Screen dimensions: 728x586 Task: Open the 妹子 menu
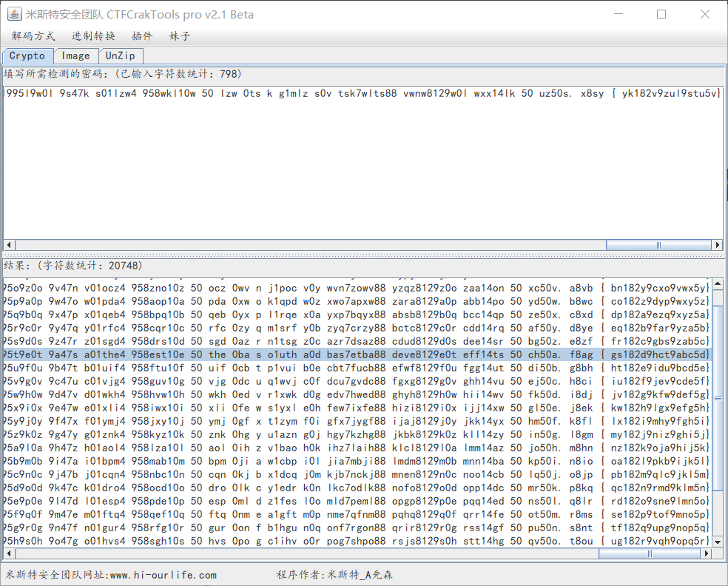180,36
